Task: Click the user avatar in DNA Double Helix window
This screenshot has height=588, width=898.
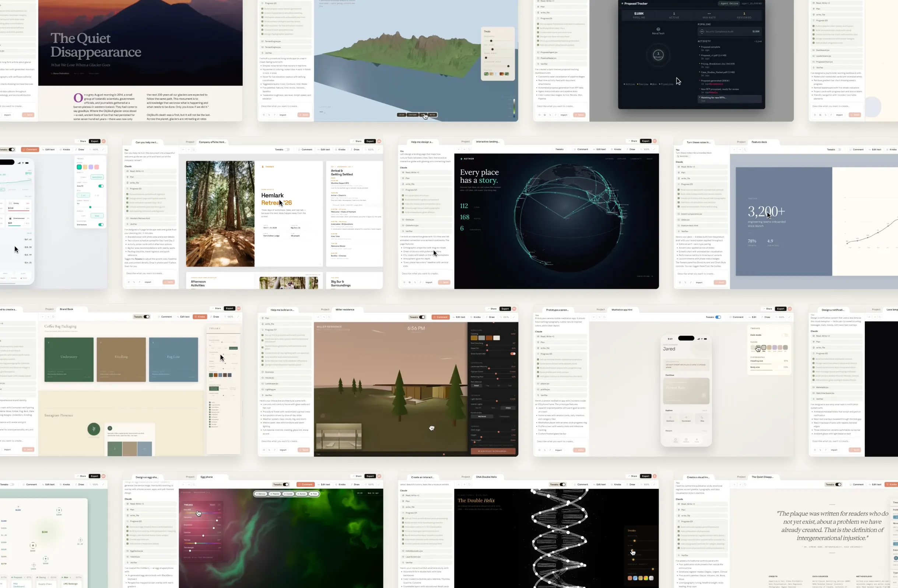Action: 655,476
